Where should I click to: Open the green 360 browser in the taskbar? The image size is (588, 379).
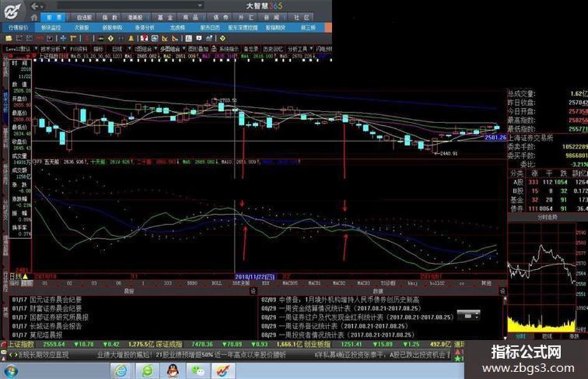pyautogui.click(x=147, y=371)
